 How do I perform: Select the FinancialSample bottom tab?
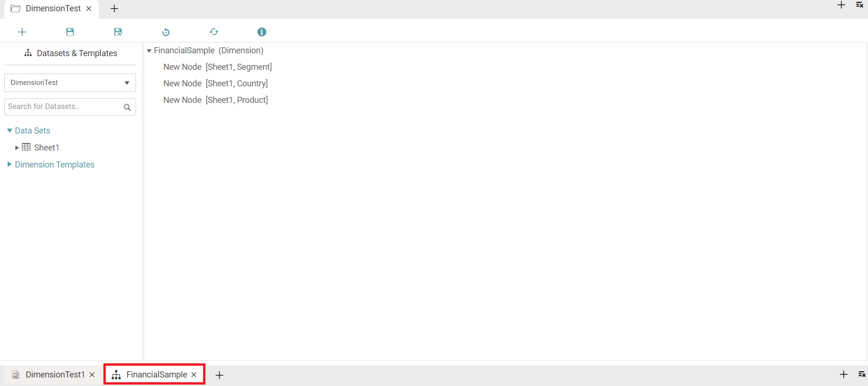tap(156, 375)
